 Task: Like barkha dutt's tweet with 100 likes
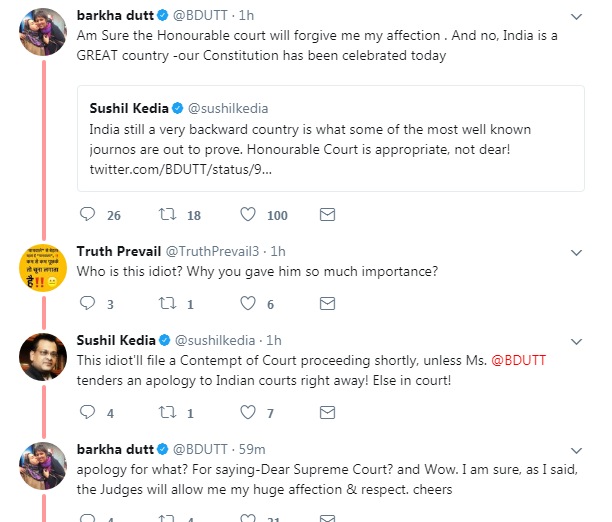[x=249, y=215]
